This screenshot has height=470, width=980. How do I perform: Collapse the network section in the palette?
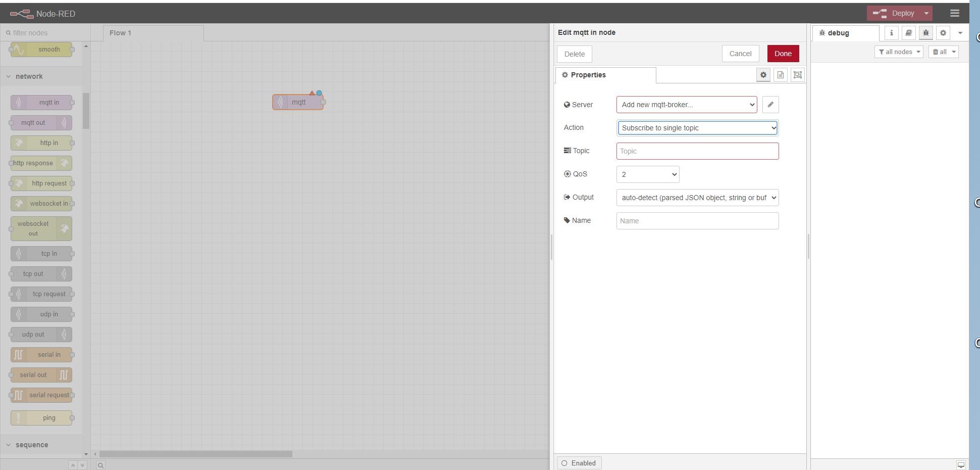coord(9,76)
